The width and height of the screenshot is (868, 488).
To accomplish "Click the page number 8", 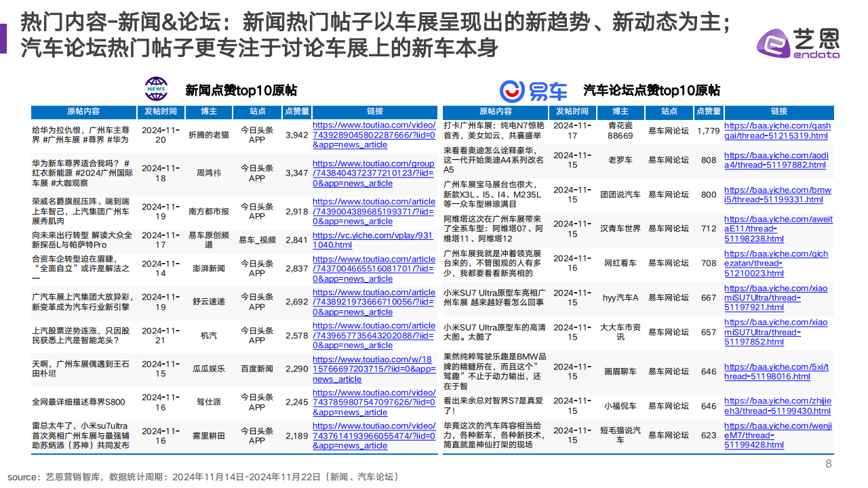I will pos(829,464).
